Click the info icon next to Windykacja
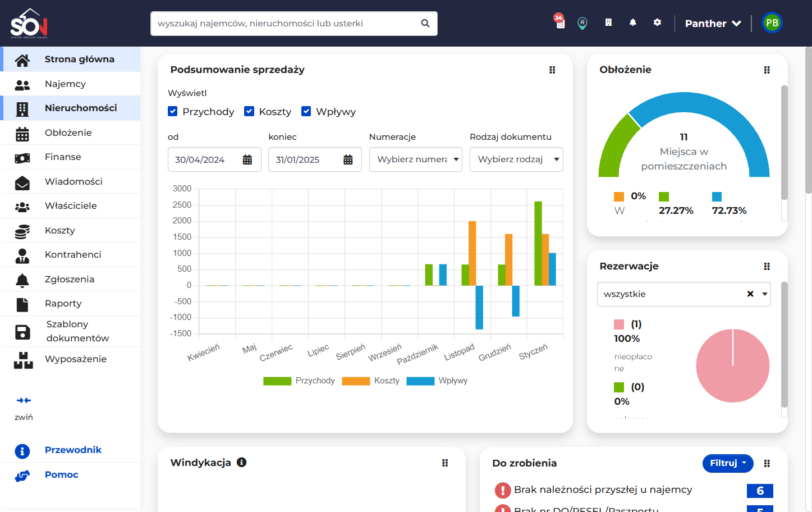This screenshot has height=512, width=812. coord(242,463)
